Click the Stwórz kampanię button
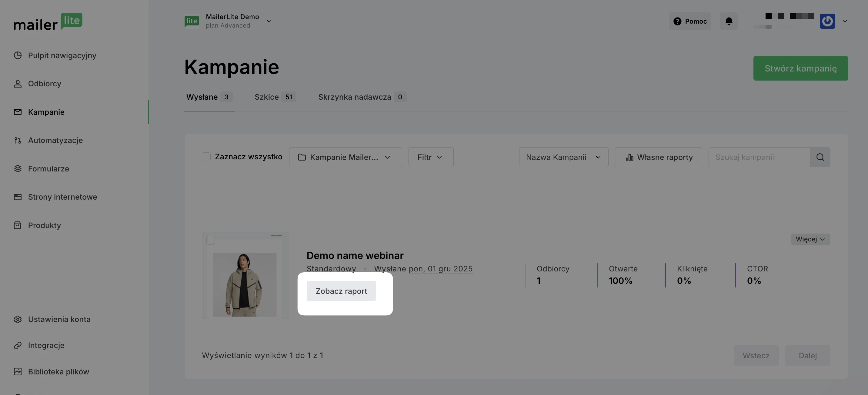The width and height of the screenshot is (868, 395). [800, 68]
